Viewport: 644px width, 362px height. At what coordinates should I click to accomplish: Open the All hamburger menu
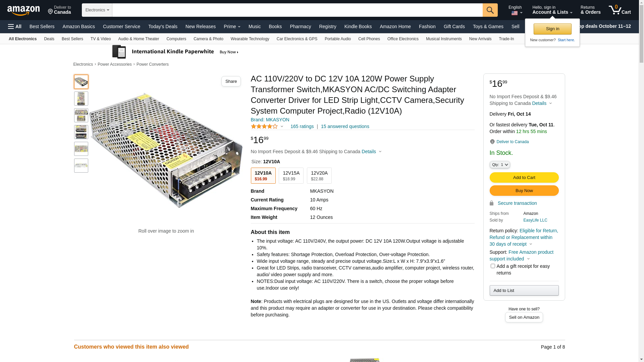tap(15, 26)
